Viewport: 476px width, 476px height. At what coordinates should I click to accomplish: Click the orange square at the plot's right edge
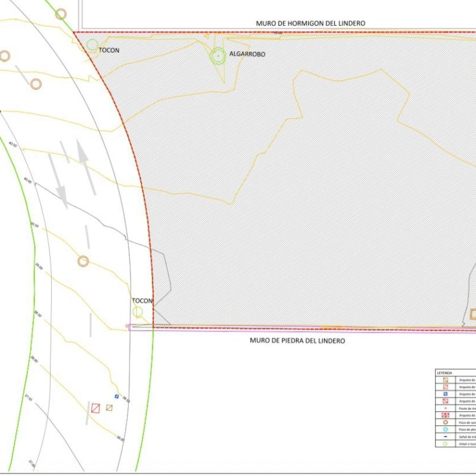(x=473, y=314)
